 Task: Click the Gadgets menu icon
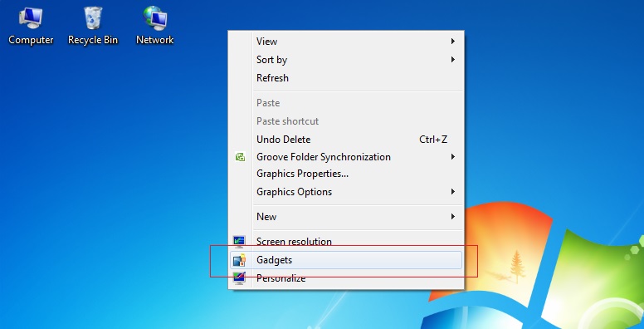click(239, 260)
